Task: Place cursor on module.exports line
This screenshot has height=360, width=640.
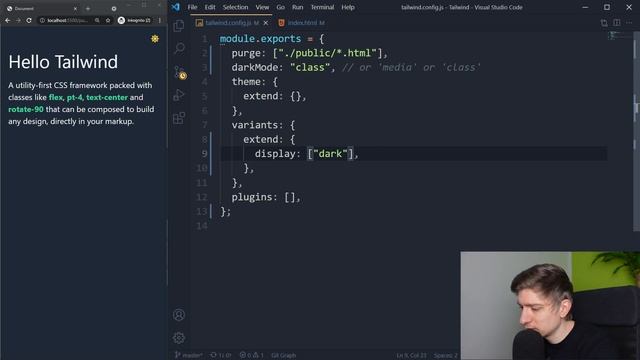Action: tap(271, 39)
